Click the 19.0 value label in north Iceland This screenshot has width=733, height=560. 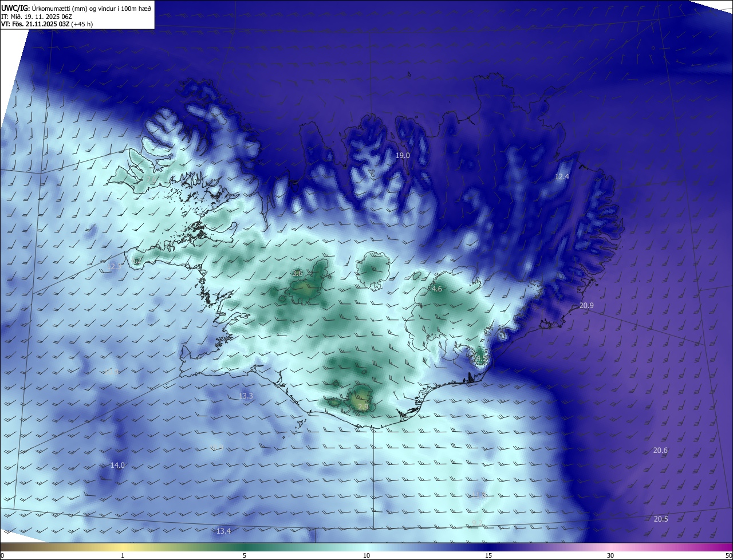coord(403,156)
